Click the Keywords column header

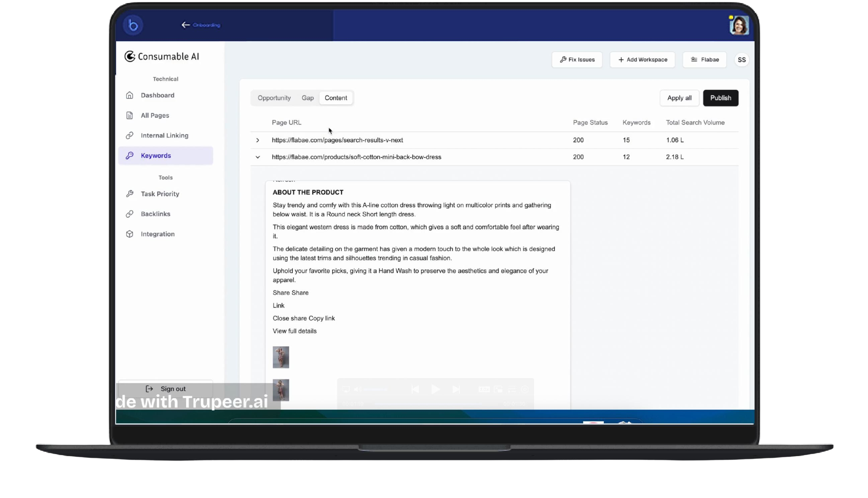(x=636, y=122)
